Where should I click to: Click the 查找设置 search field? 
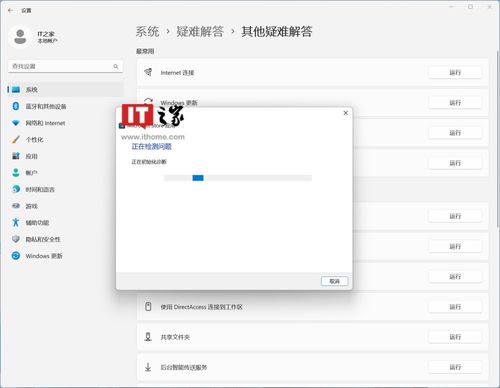coord(65,66)
